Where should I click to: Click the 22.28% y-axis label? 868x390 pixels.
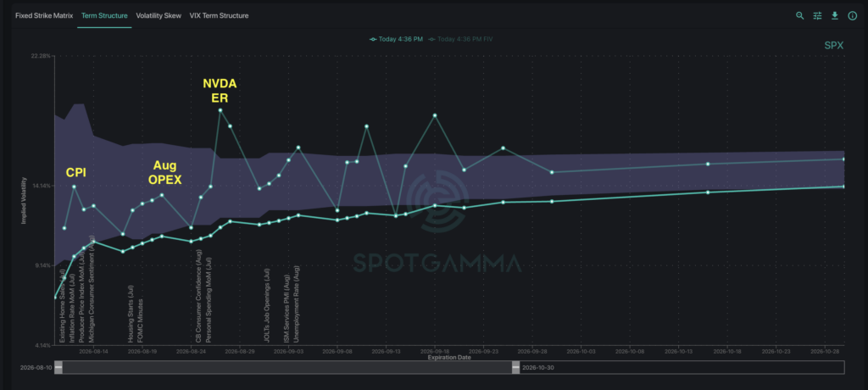[x=42, y=55]
